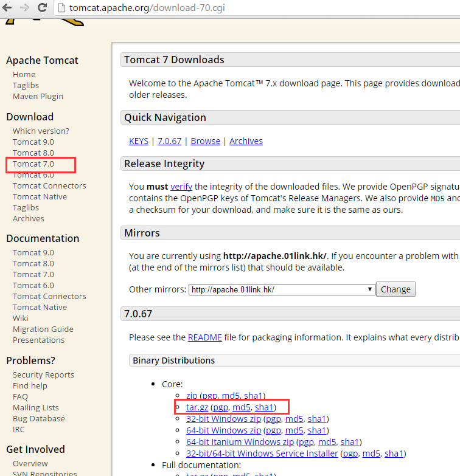Open the Which version? sidebar link
460x476 pixels.
pyautogui.click(x=41, y=131)
